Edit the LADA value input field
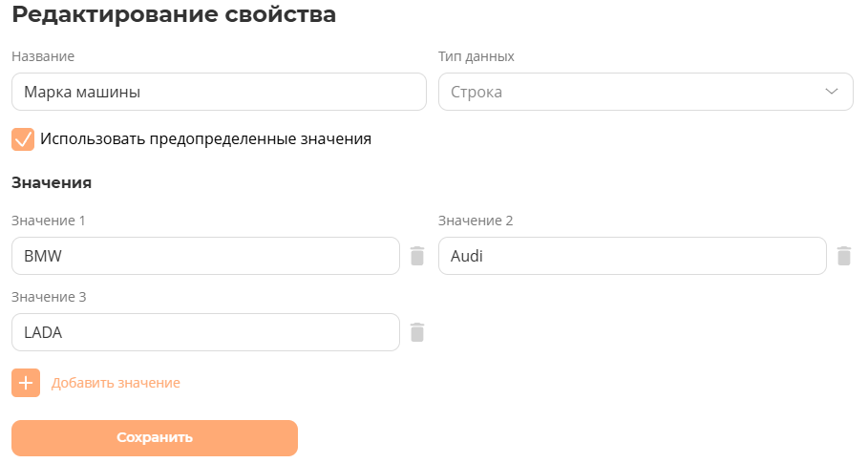The height and width of the screenshot is (463, 868). point(205,332)
